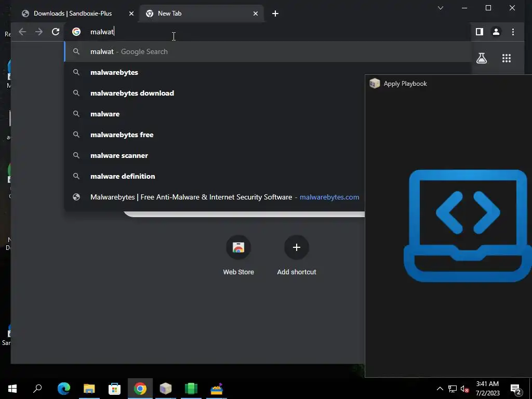This screenshot has width=532, height=399.
Task: Open the notification center icon
Action: 516,389
